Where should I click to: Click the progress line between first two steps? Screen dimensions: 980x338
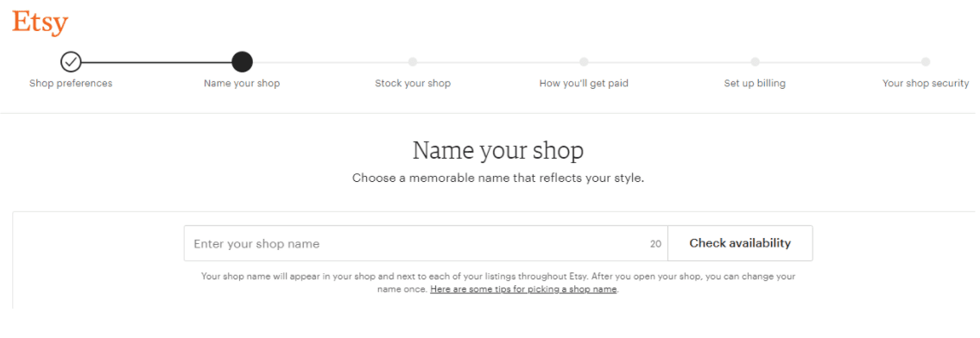coord(156,62)
